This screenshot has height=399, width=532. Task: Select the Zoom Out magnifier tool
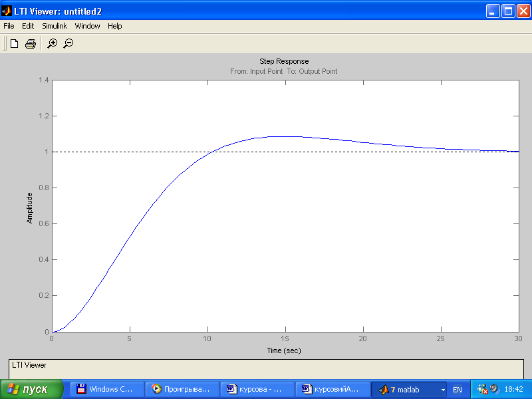tap(68, 43)
